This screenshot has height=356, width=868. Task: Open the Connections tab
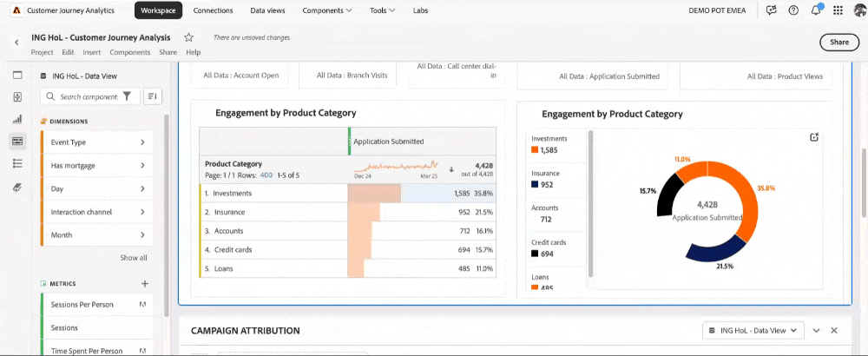(x=214, y=10)
